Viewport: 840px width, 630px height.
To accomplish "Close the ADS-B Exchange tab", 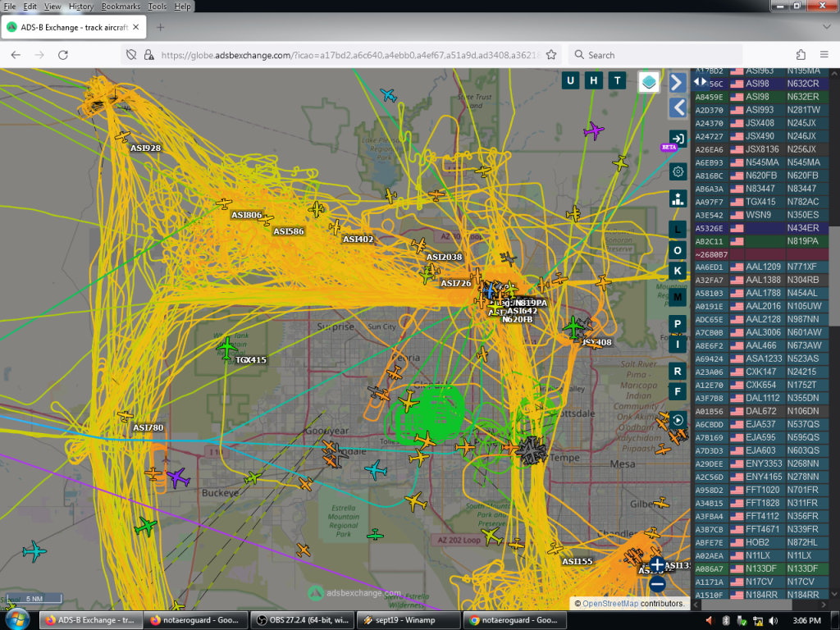I will point(136,27).
